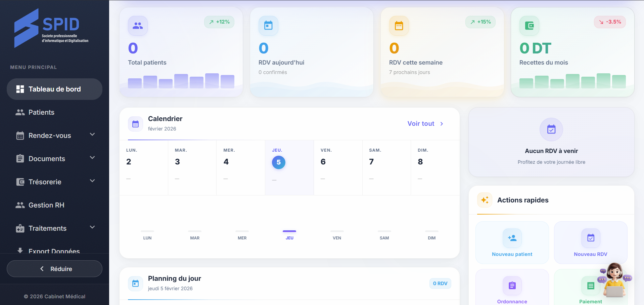Go to Gestion RH in sidebar
644x305 pixels.
coord(46,205)
